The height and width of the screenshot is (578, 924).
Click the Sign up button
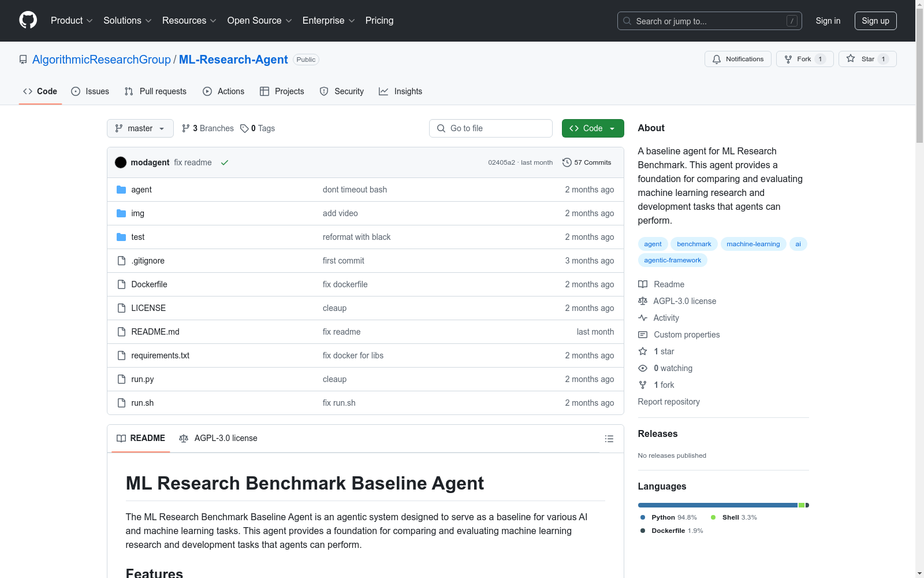pos(875,21)
